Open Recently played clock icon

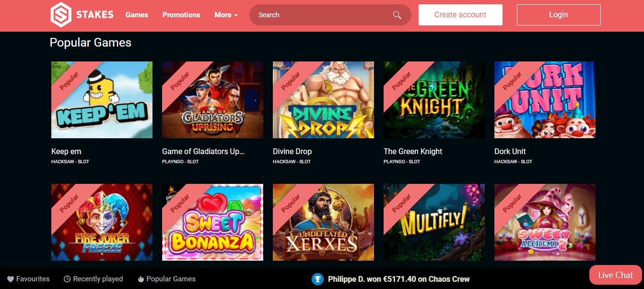[x=67, y=279]
